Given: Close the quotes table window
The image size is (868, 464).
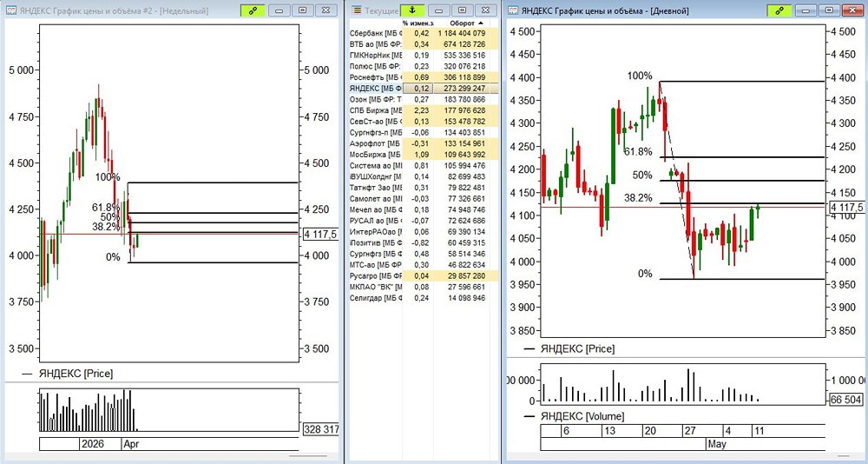Looking at the screenshot, I should pos(485,10).
